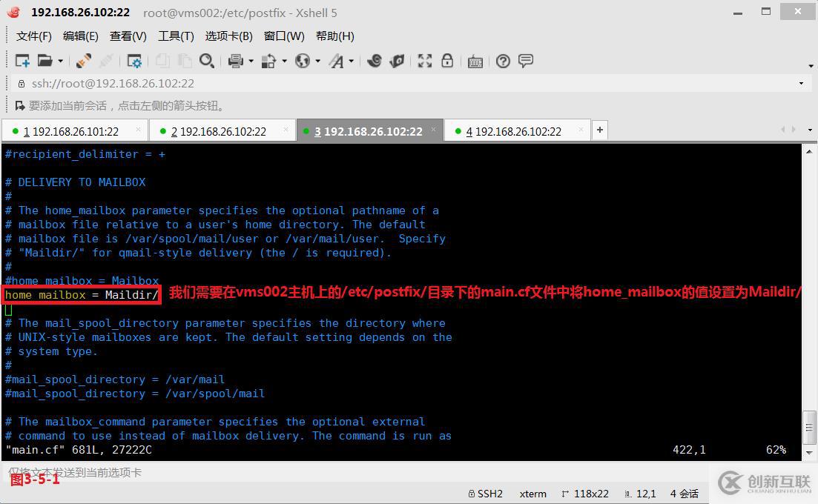
Task: Click the keyboard mapping icon
Action: [x=475, y=62]
